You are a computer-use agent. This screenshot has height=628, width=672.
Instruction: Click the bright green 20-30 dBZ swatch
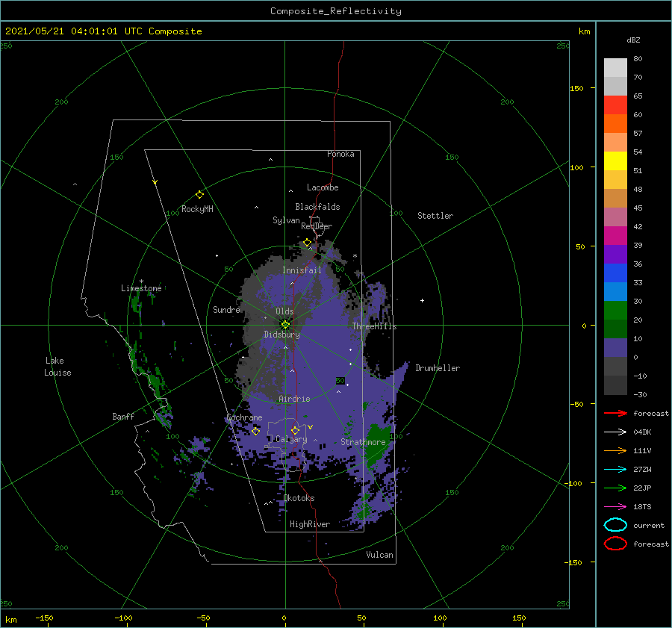tap(615, 311)
